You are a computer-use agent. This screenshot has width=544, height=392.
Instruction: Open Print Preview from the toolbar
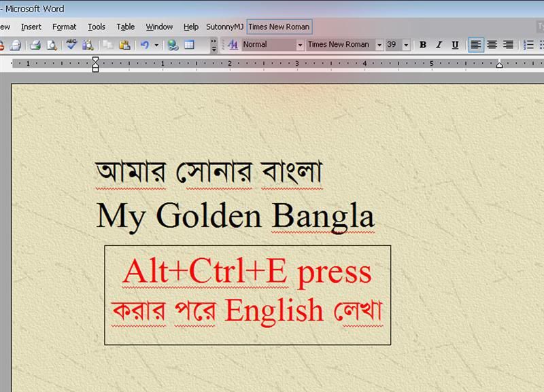point(51,45)
